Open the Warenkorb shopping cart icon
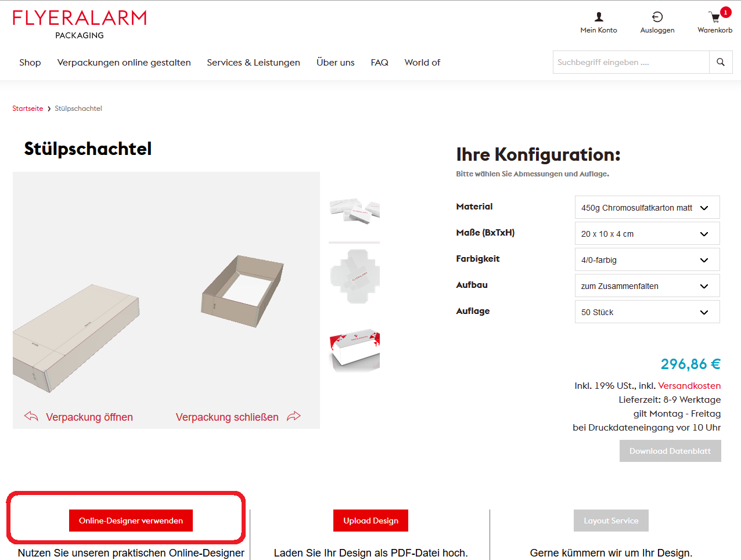The image size is (741, 560). coord(715,17)
